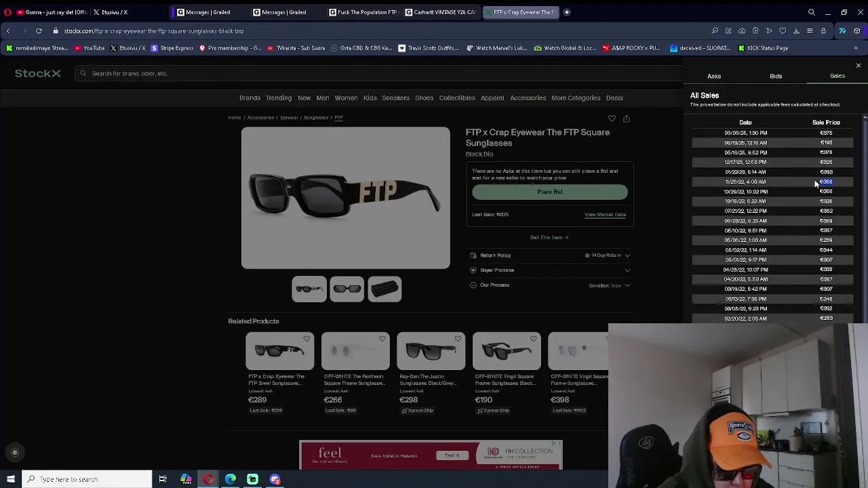Expand the Return Policy section
868x488 pixels.
click(550, 256)
